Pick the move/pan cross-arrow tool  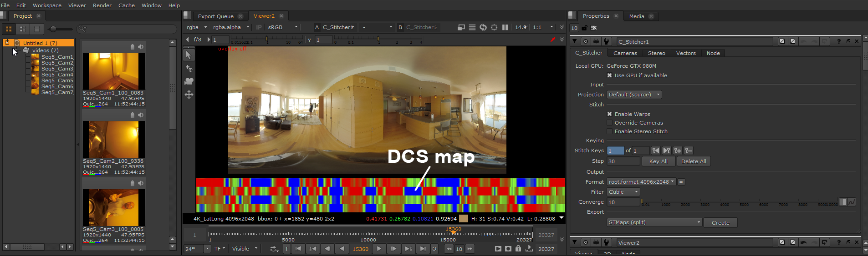pyautogui.click(x=189, y=95)
